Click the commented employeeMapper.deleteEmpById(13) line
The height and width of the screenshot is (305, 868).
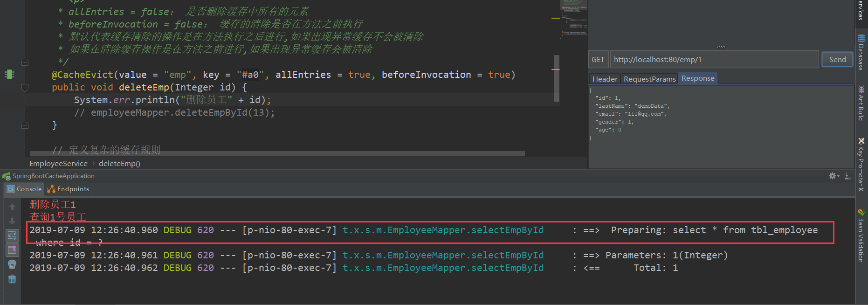(174, 112)
